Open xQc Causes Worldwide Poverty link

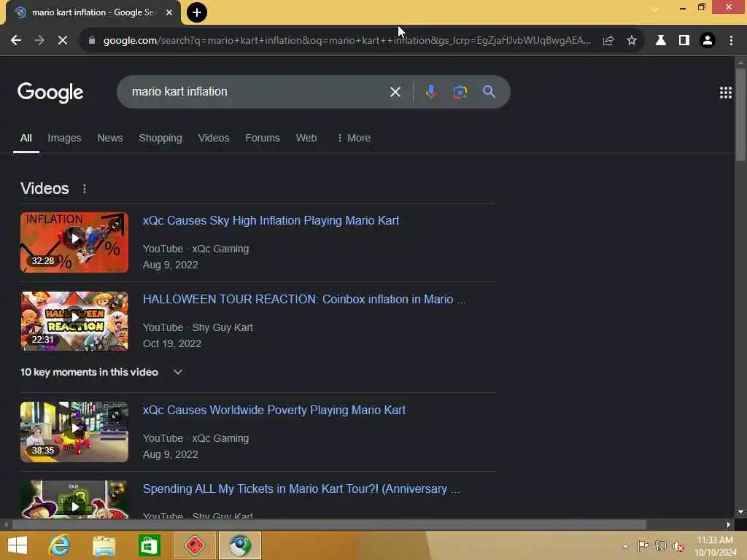(x=274, y=410)
